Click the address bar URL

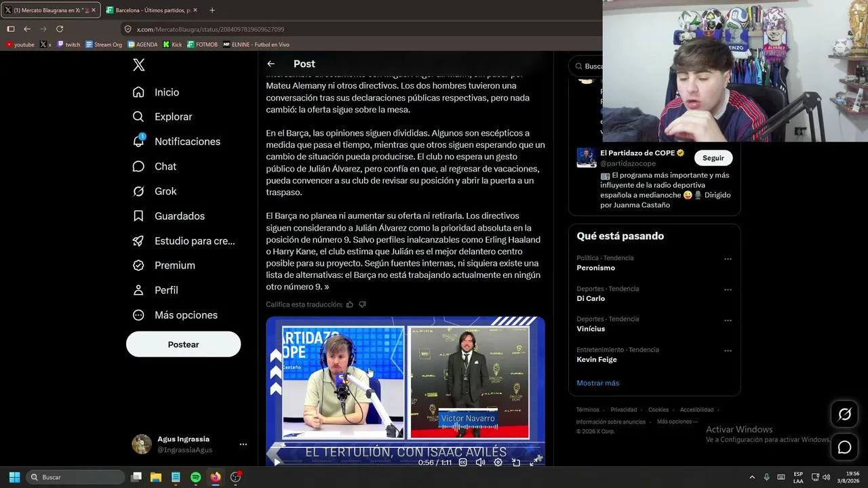coord(210,29)
